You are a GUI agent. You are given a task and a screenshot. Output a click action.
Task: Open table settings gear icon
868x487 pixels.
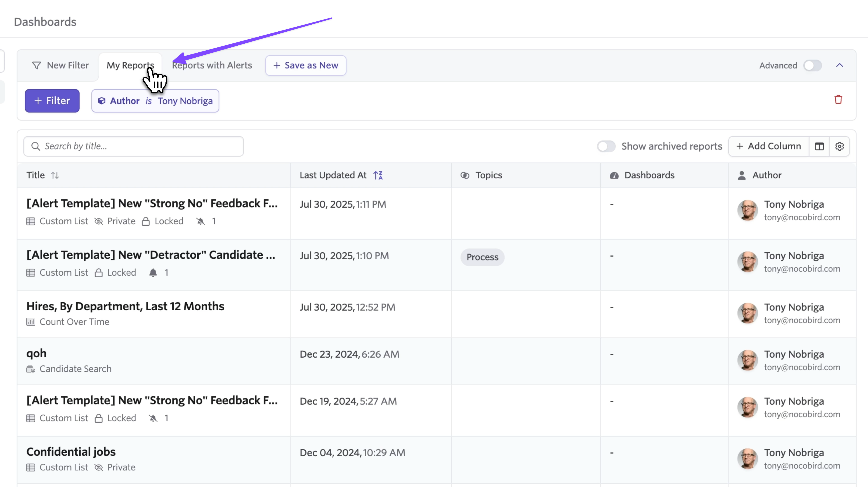839,146
